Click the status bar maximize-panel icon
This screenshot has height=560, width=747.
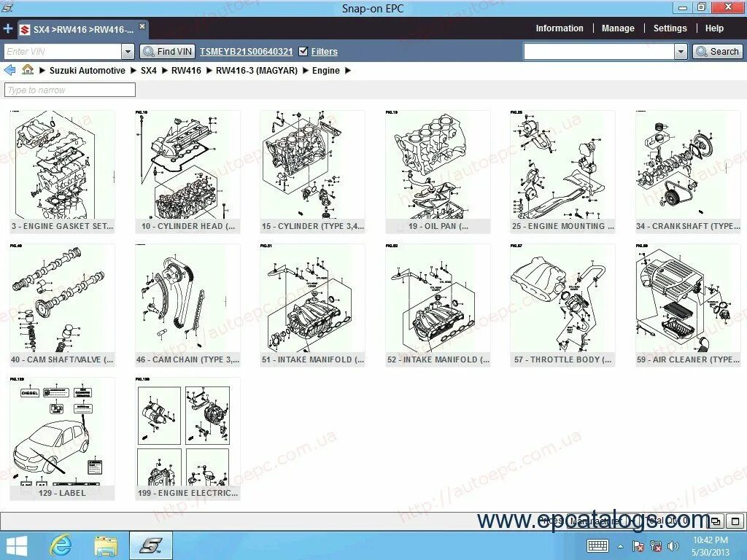[735, 521]
